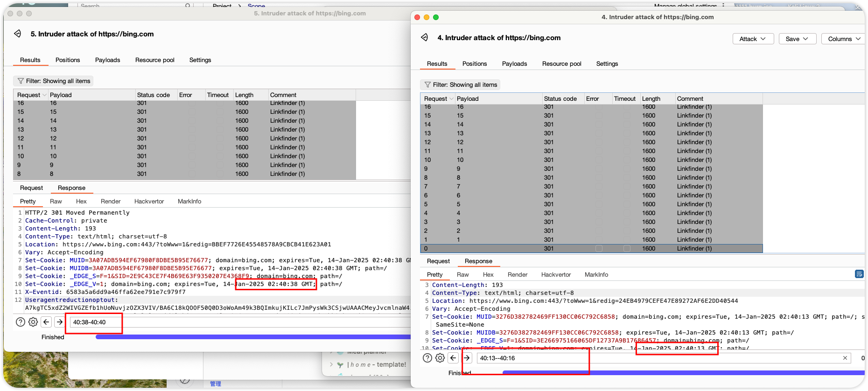Open MarkInfo tab in attack 4 response
868x391 pixels.
click(x=596, y=275)
